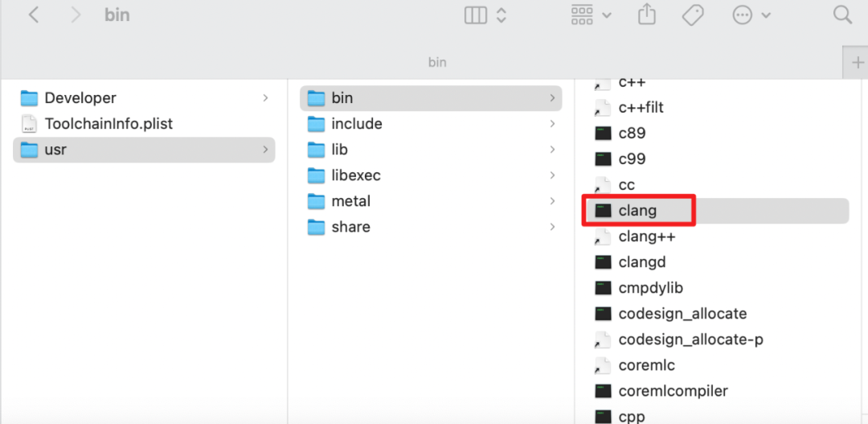The width and height of the screenshot is (868, 424).
Task: Click the tag icon in toolbar
Action: [x=692, y=15]
